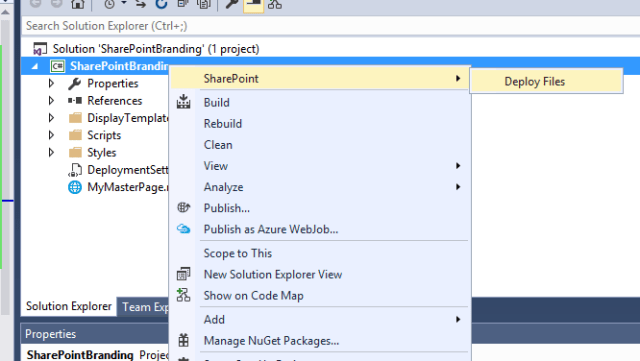Open the Add submenu
The image size is (640, 361).
[x=320, y=319]
